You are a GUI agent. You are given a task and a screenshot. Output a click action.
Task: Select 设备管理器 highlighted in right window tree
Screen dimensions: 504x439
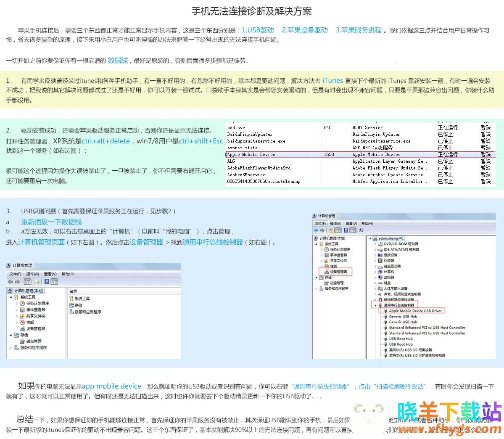(338, 272)
